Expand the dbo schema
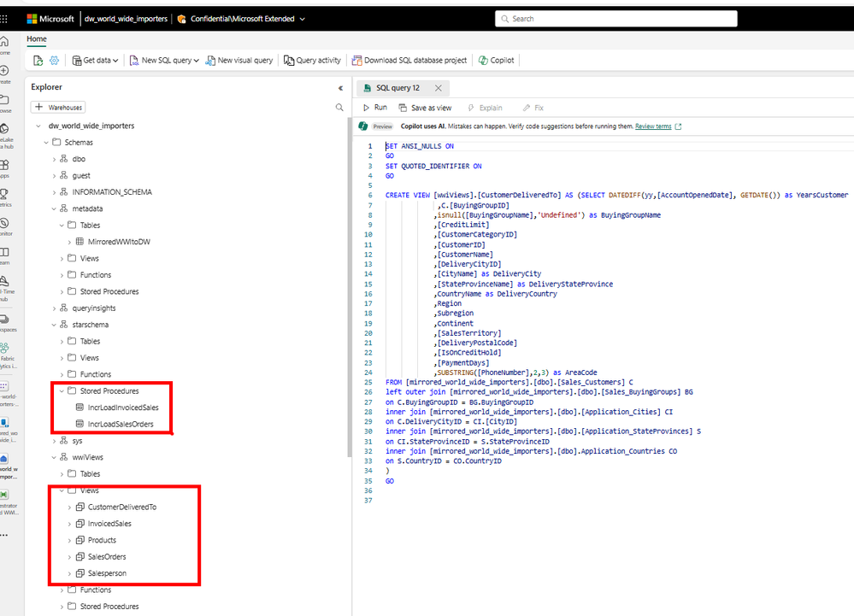The height and width of the screenshot is (616, 854). coord(54,159)
